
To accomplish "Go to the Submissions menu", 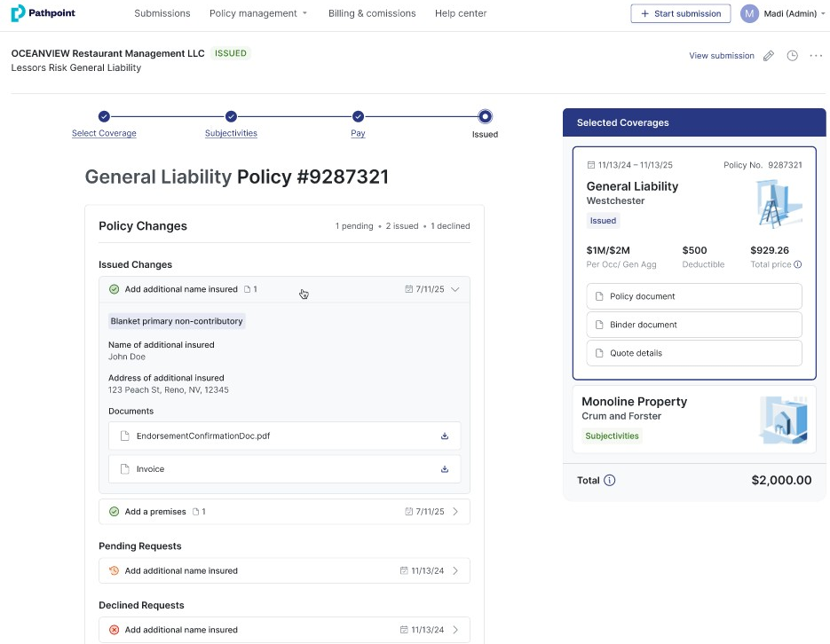I will click(162, 13).
